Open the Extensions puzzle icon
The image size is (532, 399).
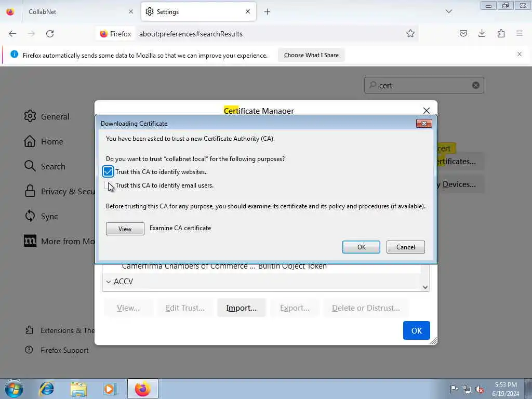pos(501,33)
